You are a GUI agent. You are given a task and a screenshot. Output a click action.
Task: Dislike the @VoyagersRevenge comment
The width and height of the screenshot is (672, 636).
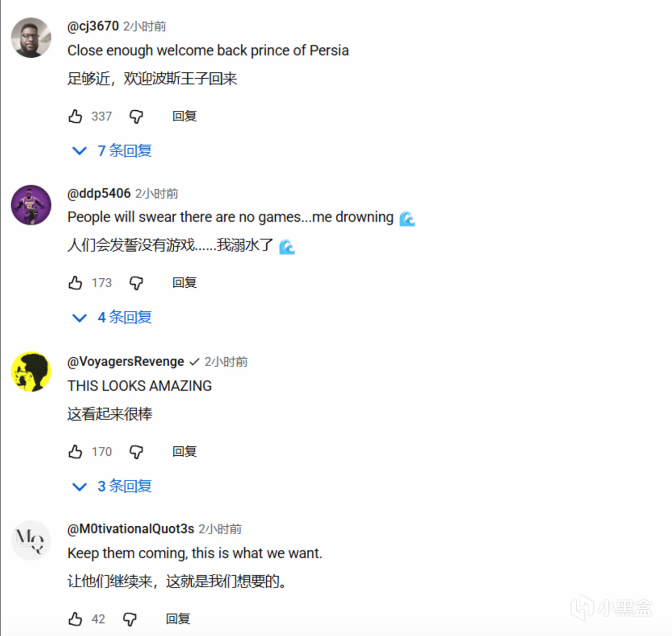[136, 452]
